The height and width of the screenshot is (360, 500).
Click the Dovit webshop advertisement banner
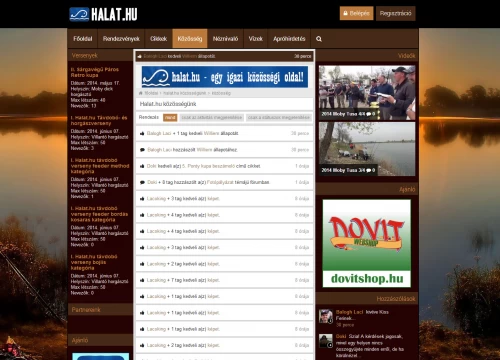367,243
